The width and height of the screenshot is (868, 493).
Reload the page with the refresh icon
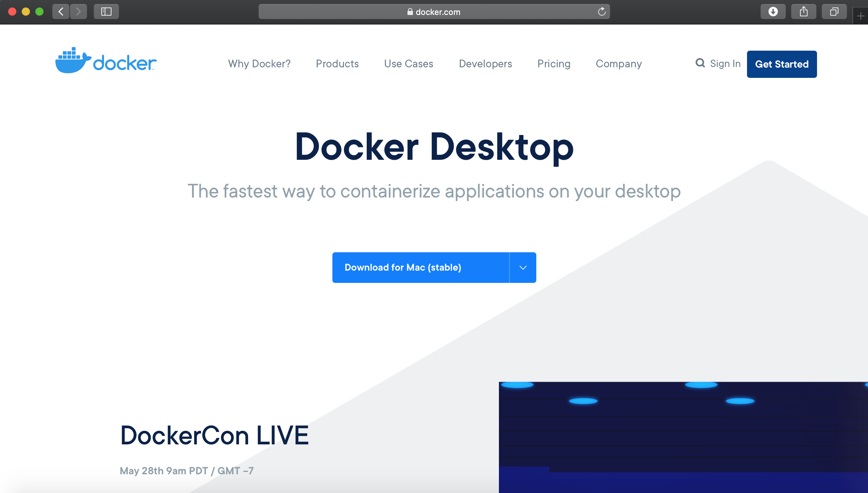(602, 12)
